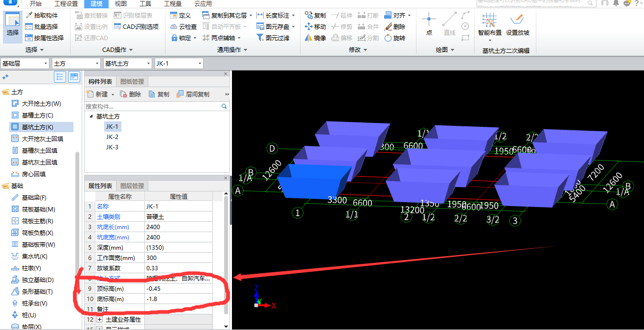Screen dimensions: 644x330
Task: Click 拾取构件 pick component tool
Action: pyautogui.click(x=41, y=16)
